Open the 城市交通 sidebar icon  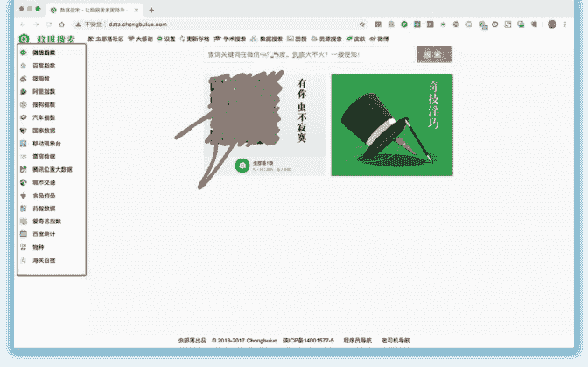pos(24,182)
